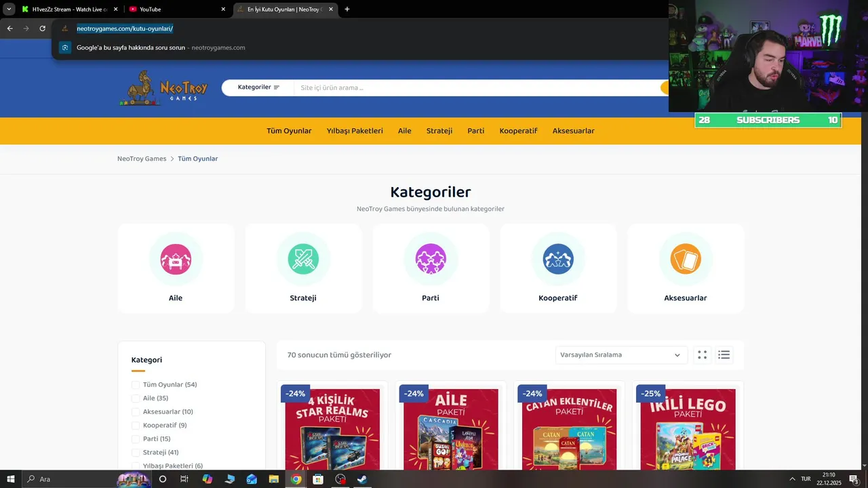Select Aile in yellow navigation menu

tap(405, 131)
